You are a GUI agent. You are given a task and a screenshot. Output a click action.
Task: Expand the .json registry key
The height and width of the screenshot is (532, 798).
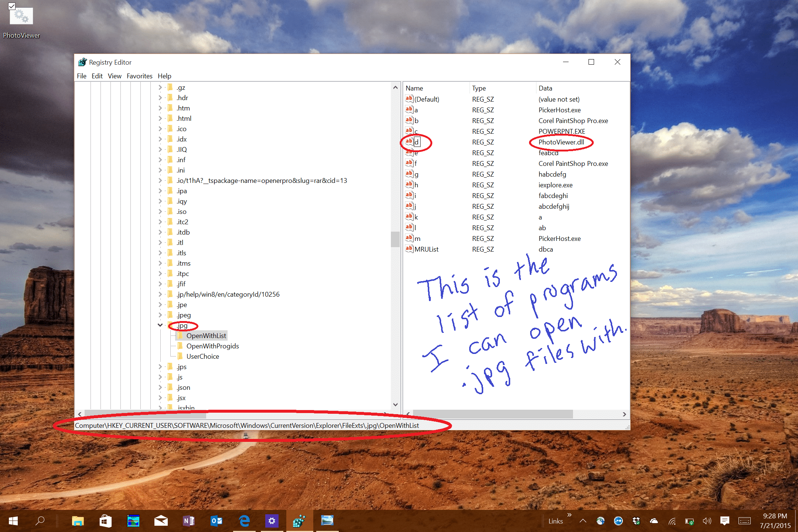click(160, 387)
